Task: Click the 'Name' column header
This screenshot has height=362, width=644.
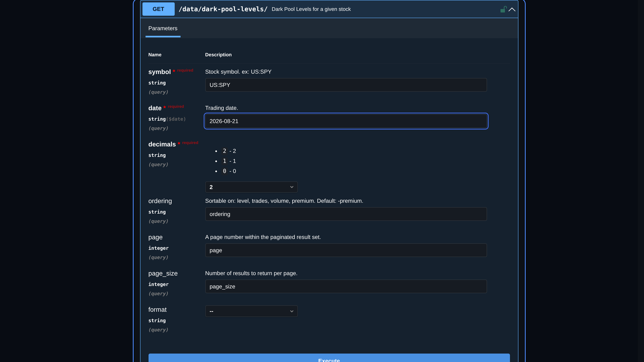Action: pyautogui.click(x=155, y=55)
